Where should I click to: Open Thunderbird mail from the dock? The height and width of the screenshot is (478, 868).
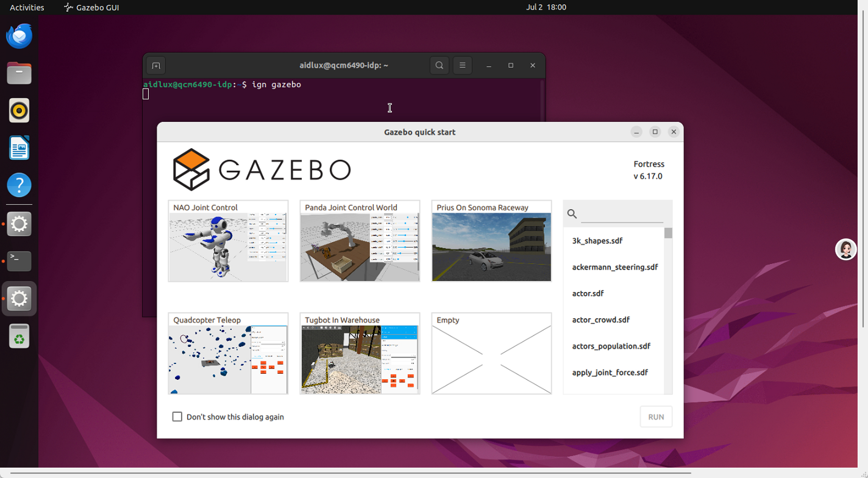tap(19, 36)
